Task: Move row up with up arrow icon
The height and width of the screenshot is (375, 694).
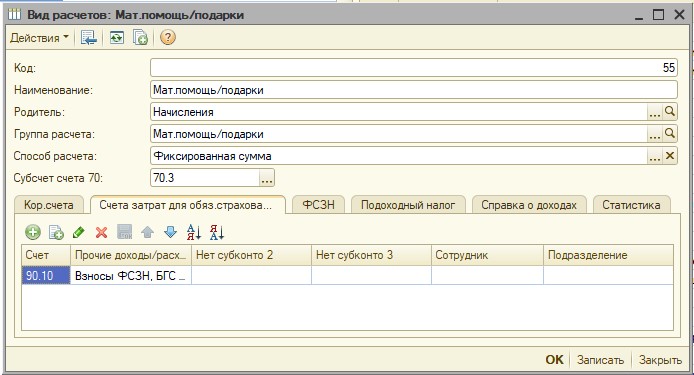Action: pos(147,232)
